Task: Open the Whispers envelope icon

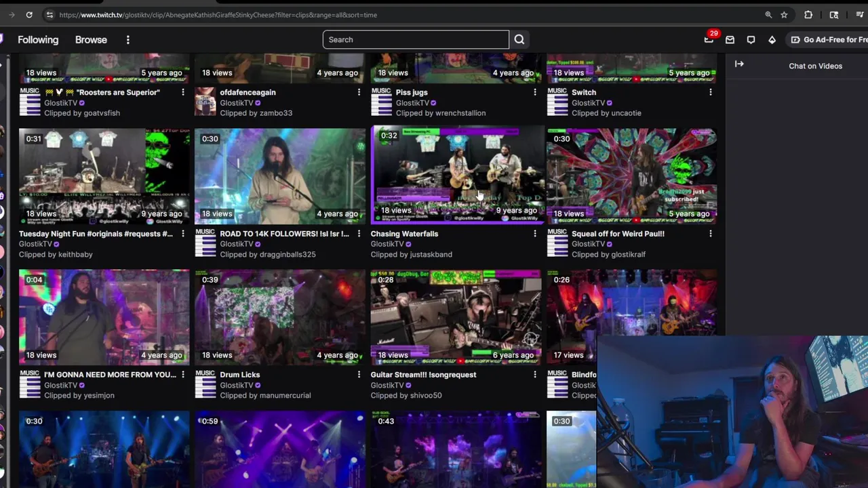Action: 730,40
